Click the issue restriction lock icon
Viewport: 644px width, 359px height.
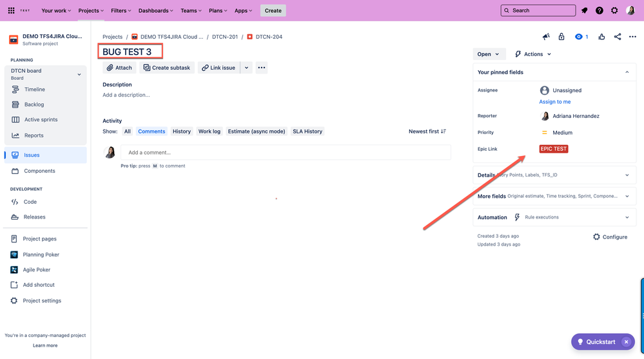click(561, 37)
